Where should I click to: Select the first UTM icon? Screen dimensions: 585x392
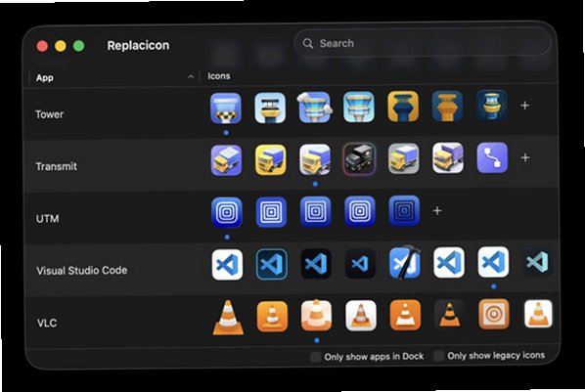coord(227,212)
